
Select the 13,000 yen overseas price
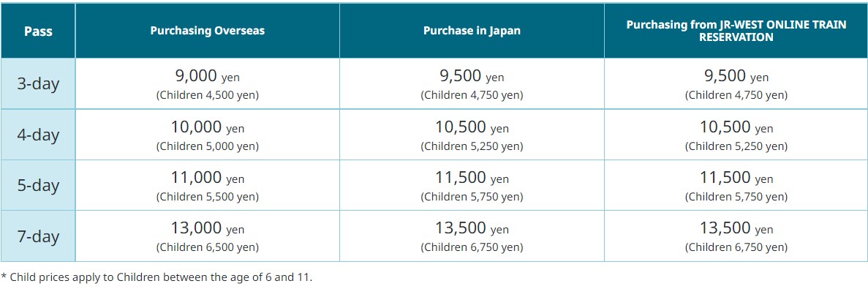[208, 229]
